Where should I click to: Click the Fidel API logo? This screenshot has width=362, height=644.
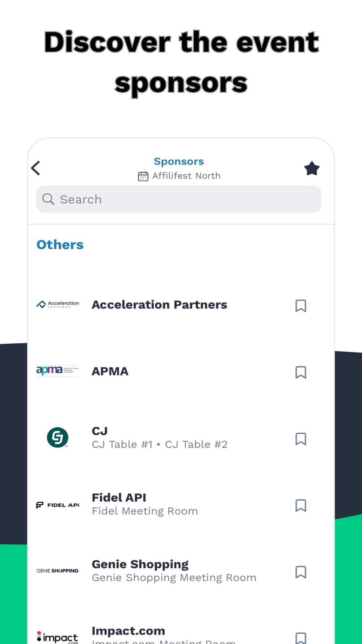tap(58, 505)
